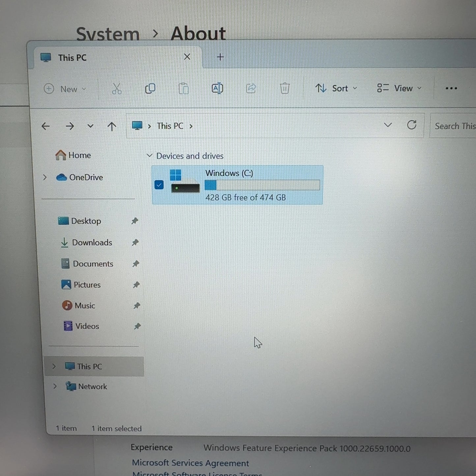
Task: Click the See more ellipsis icon
Action: (451, 88)
